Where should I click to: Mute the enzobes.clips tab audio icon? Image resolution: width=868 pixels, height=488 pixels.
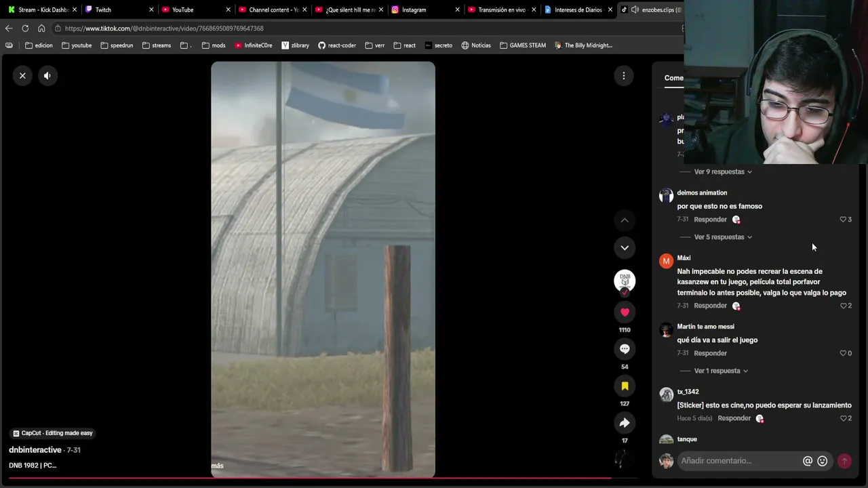coord(635,9)
